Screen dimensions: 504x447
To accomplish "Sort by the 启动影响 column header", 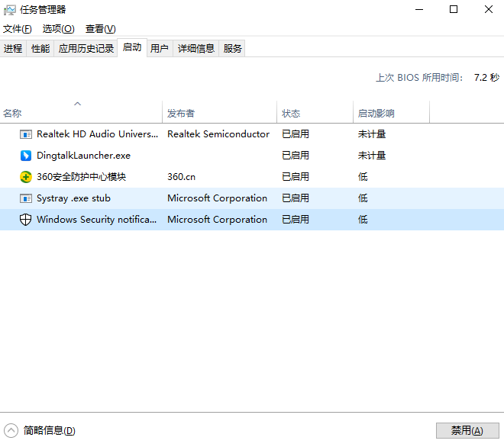I will coord(376,114).
